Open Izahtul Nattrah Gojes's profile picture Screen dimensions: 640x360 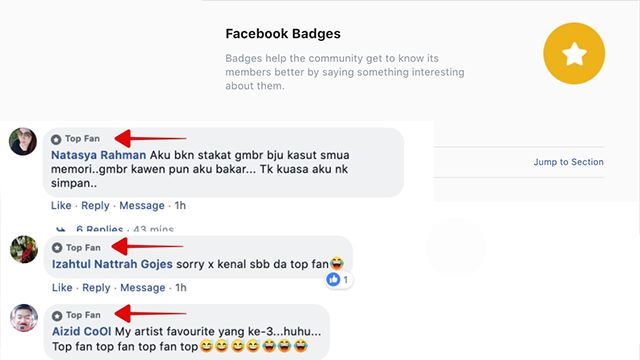click(24, 249)
